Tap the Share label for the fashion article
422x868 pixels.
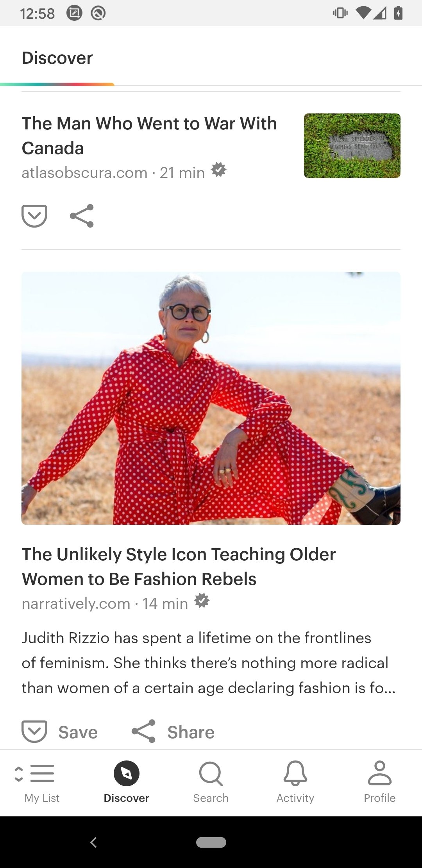(191, 732)
